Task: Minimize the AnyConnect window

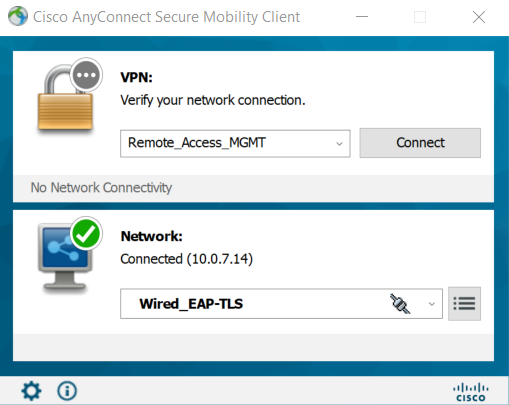Action: coord(362,17)
